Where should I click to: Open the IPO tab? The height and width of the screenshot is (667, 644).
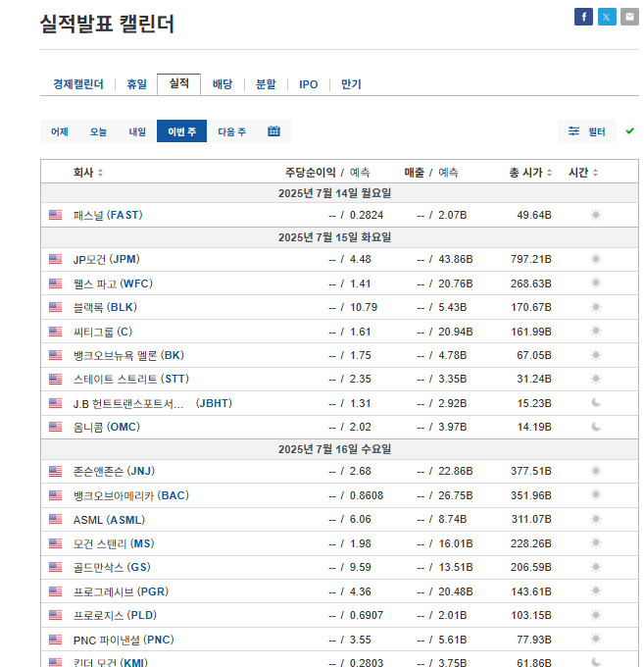click(308, 84)
